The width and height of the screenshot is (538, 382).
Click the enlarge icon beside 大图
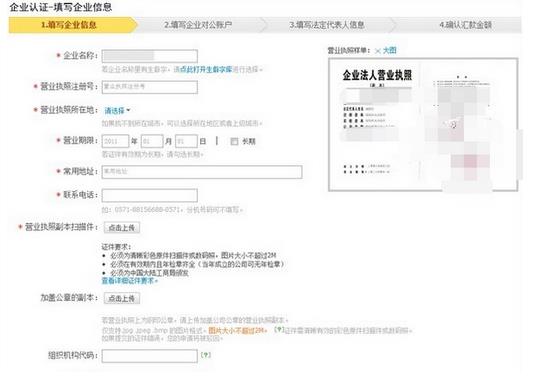pos(378,51)
